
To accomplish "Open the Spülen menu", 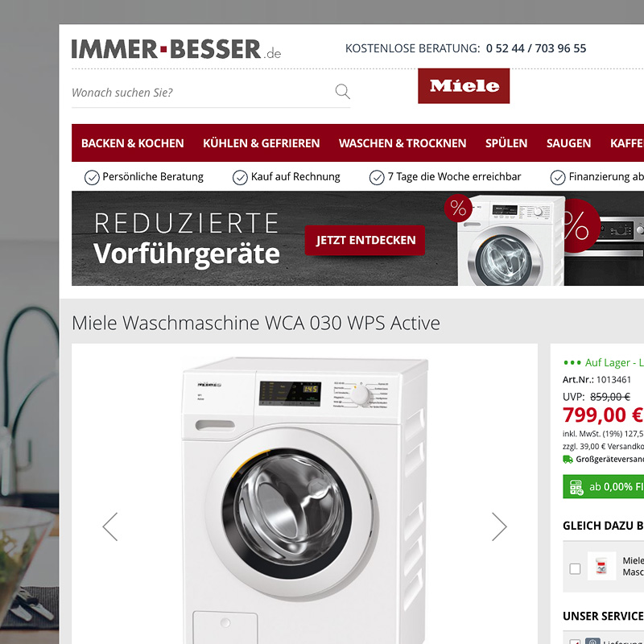I will (506, 143).
